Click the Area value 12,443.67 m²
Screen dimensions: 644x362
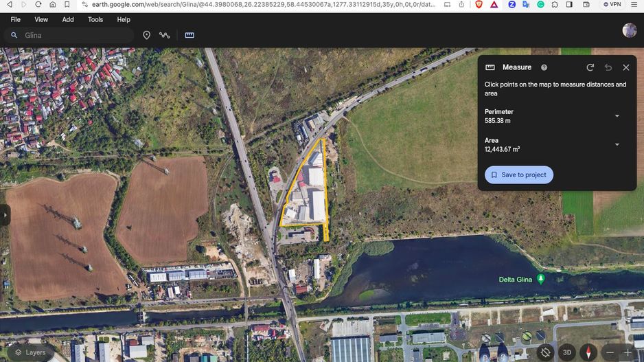tap(502, 149)
